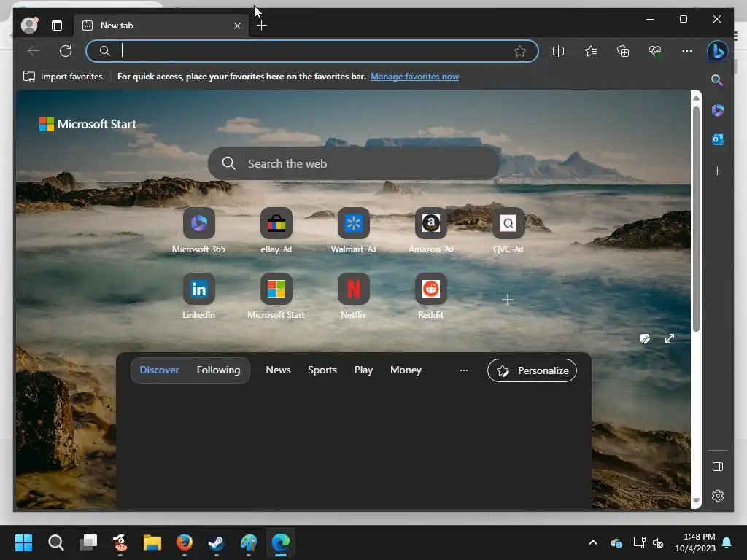
Task: Open a new tab with plus button
Action: 262,26
